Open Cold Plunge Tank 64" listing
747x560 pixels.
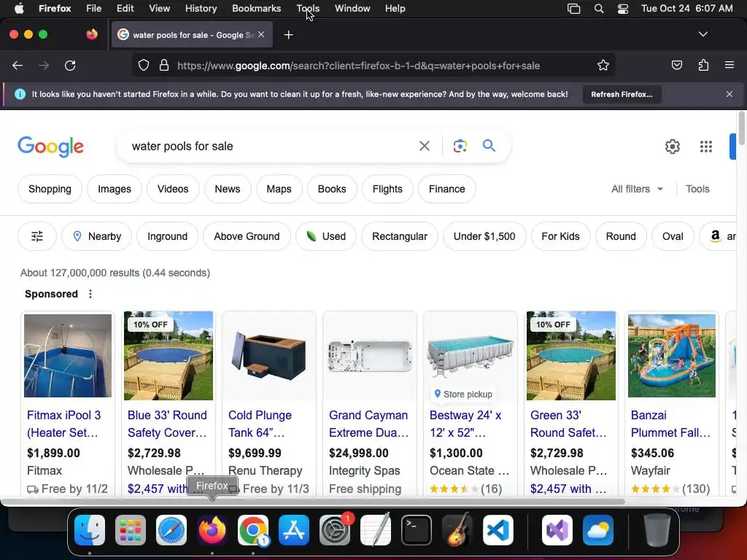click(260, 424)
